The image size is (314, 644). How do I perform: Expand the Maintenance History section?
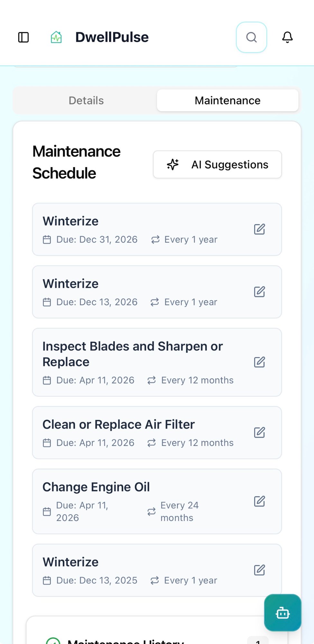(125, 641)
